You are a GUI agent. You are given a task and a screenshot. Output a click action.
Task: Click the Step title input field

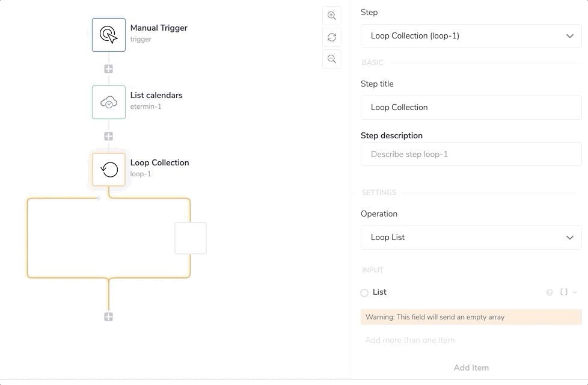471,108
